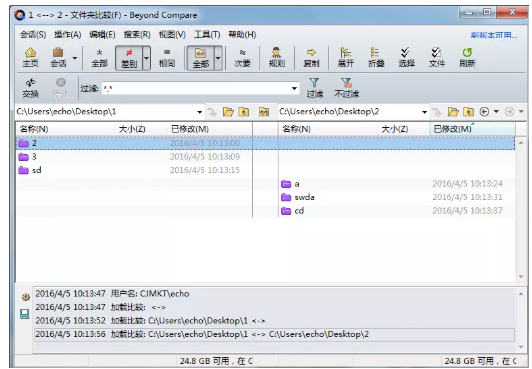The image size is (532, 369).
Task: Go up one level in left pane
Action: click(244, 112)
